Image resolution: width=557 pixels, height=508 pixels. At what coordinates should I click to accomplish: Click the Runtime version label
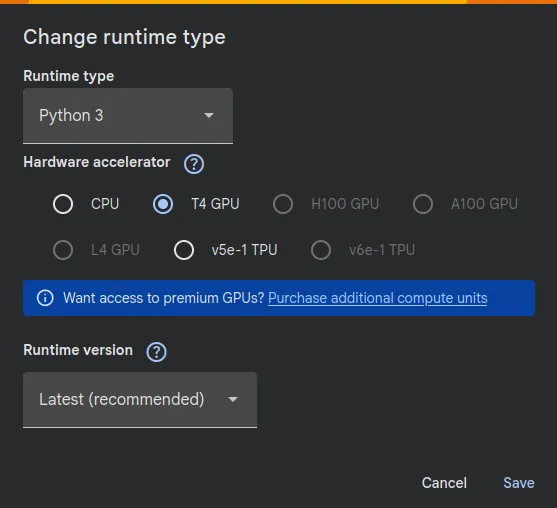(x=78, y=350)
